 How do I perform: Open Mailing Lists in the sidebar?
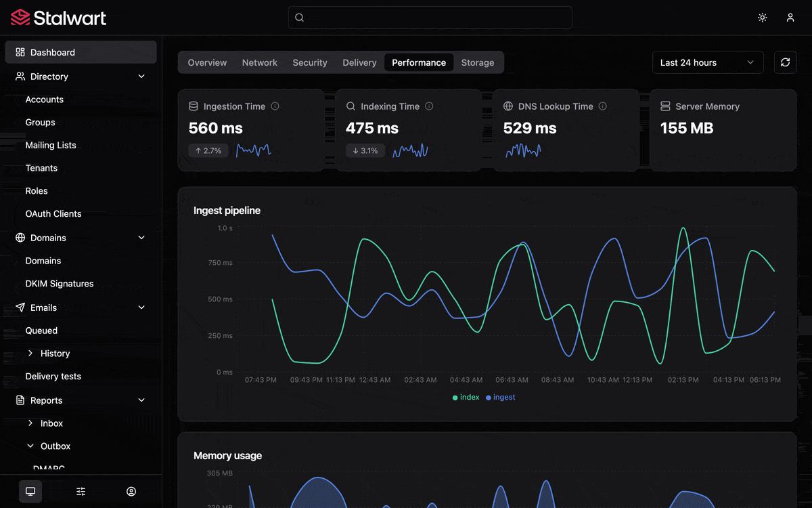pyautogui.click(x=51, y=145)
